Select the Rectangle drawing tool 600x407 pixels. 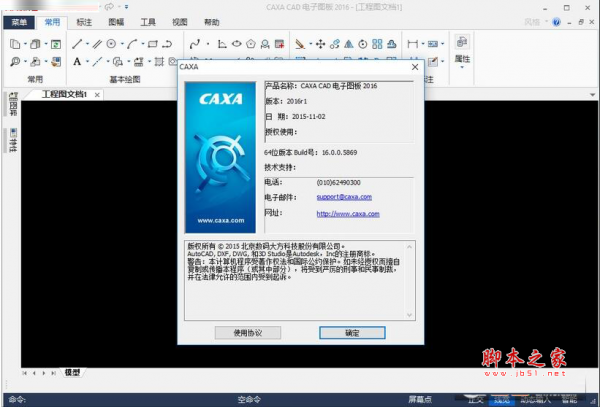[x=153, y=44]
